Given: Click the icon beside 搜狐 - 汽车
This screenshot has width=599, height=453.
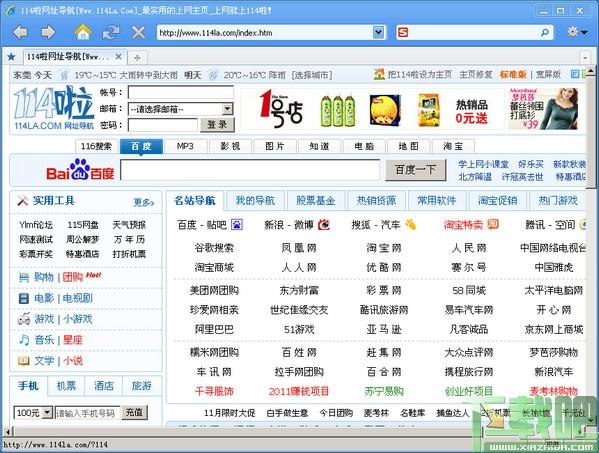Looking at the screenshot, I should (411, 225).
